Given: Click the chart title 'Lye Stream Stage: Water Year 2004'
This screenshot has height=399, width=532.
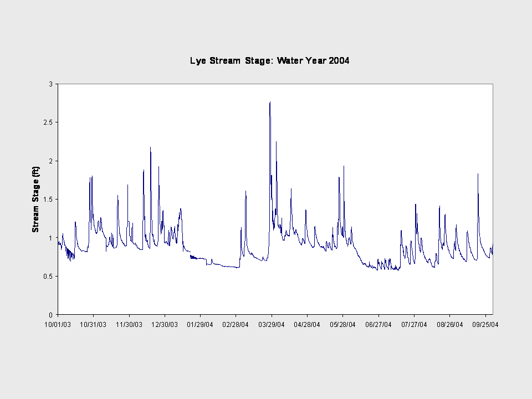Looking at the screenshot, I should [269, 61].
